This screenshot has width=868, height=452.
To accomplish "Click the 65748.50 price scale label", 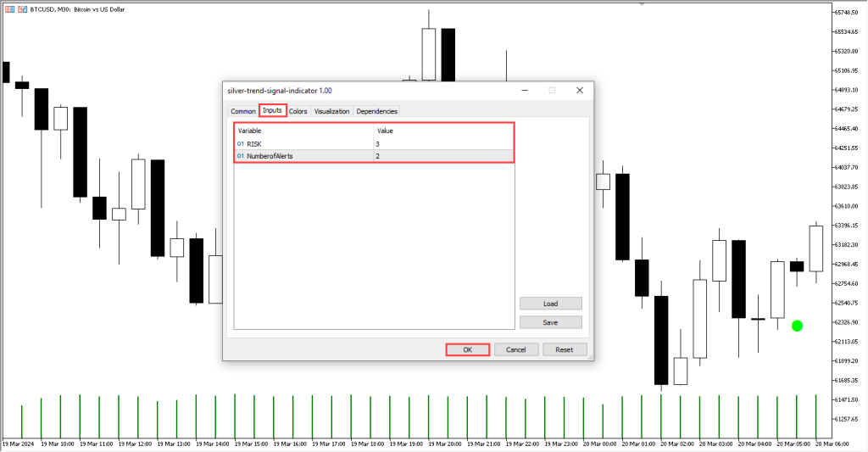I will tap(846, 12).
